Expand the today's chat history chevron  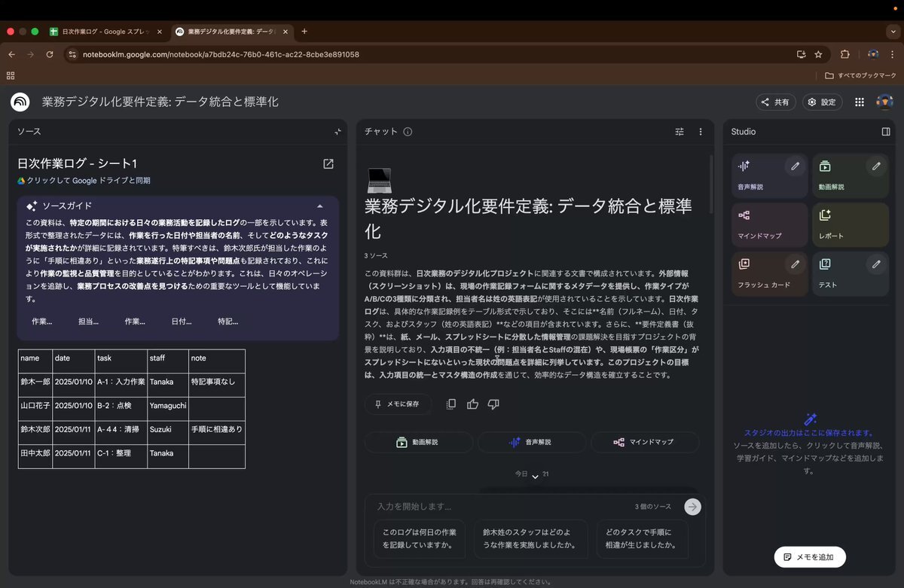(x=535, y=477)
